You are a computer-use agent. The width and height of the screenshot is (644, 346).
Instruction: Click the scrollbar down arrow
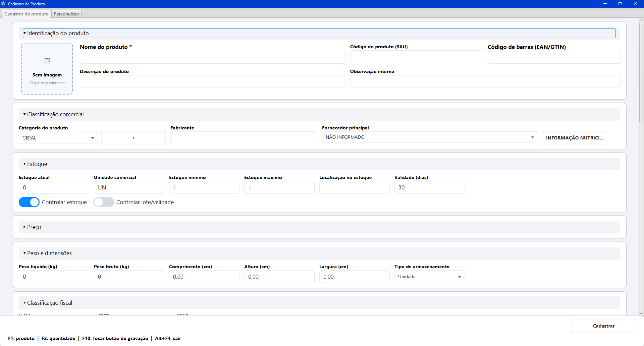tap(641, 313)
